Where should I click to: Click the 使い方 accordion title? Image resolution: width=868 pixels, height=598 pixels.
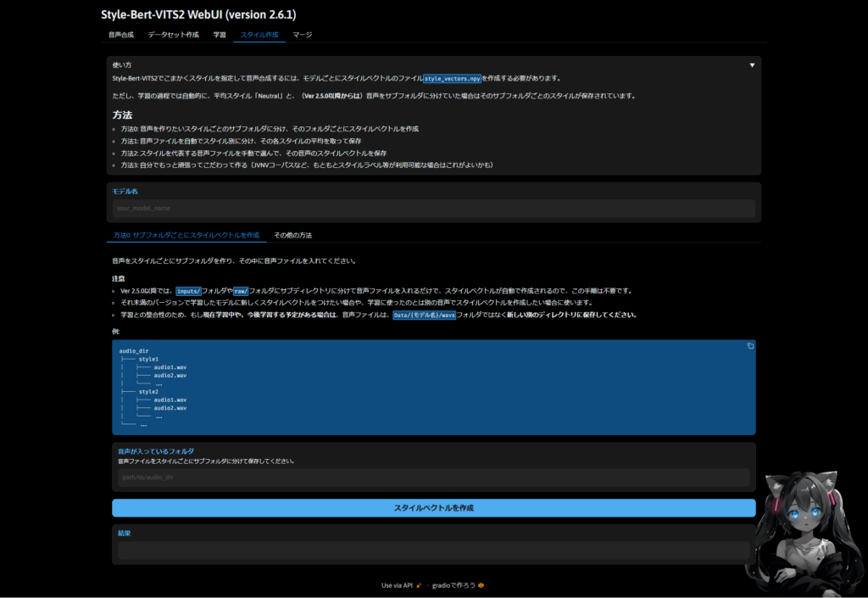pos(122,65)
